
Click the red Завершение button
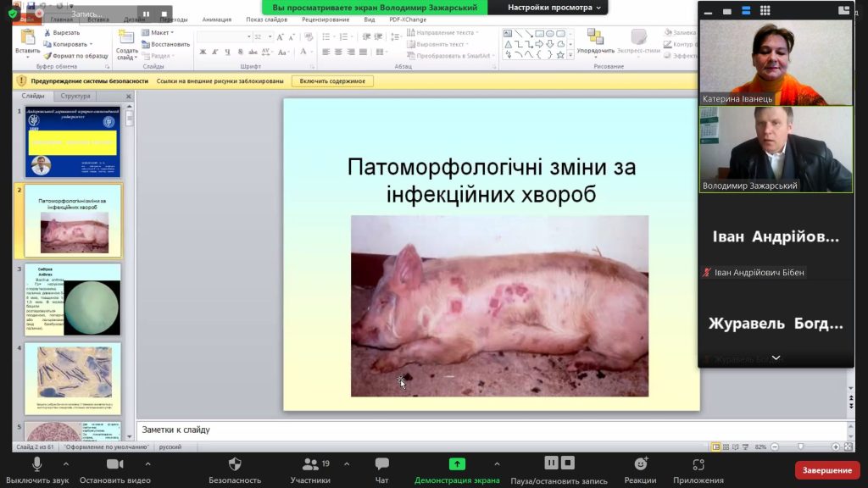827,470
